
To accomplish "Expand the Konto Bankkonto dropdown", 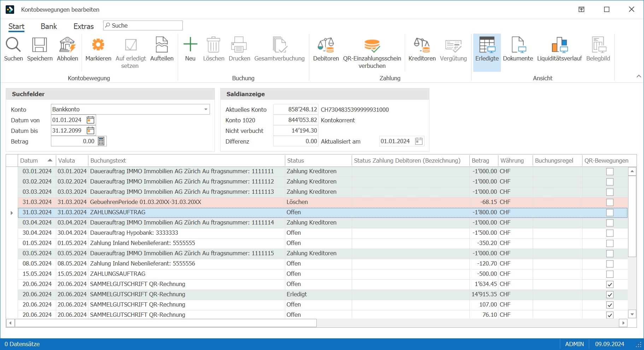I will pos(206,110).
